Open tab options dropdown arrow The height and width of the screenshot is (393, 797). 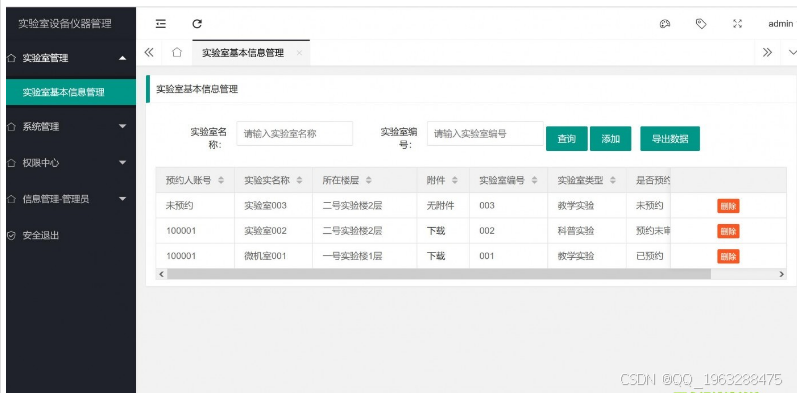point(792,52)
